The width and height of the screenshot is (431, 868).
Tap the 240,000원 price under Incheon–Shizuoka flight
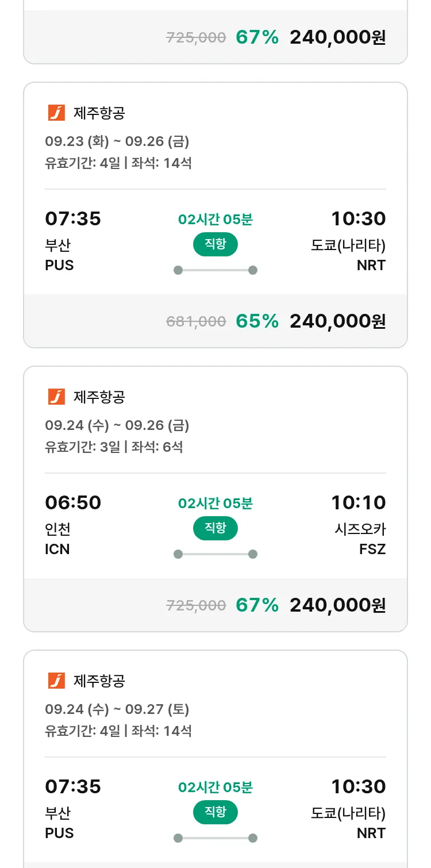click(x=337, y=605)
